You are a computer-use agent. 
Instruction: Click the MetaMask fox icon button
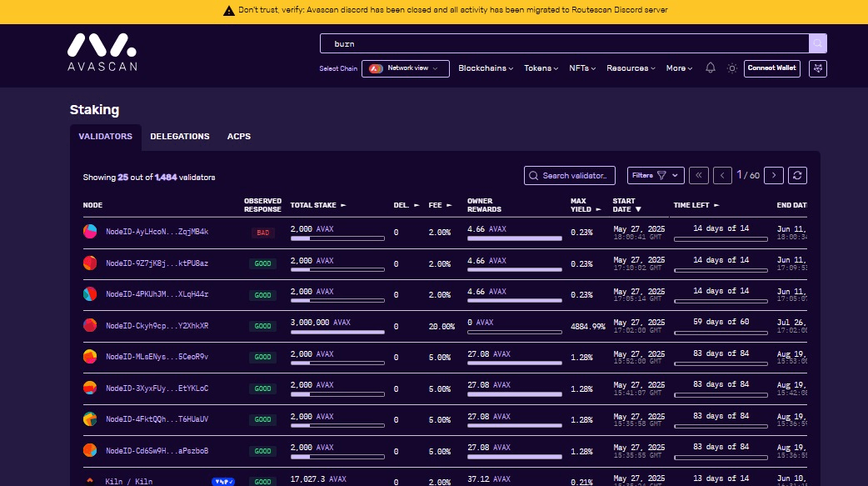(x=818, y=68)
